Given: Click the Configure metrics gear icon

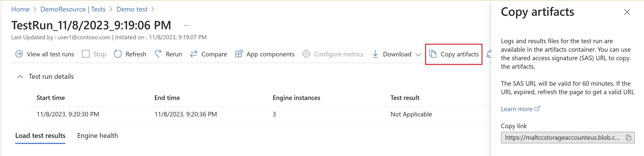Looking at the screenshot, I should [x=306, y=54].
